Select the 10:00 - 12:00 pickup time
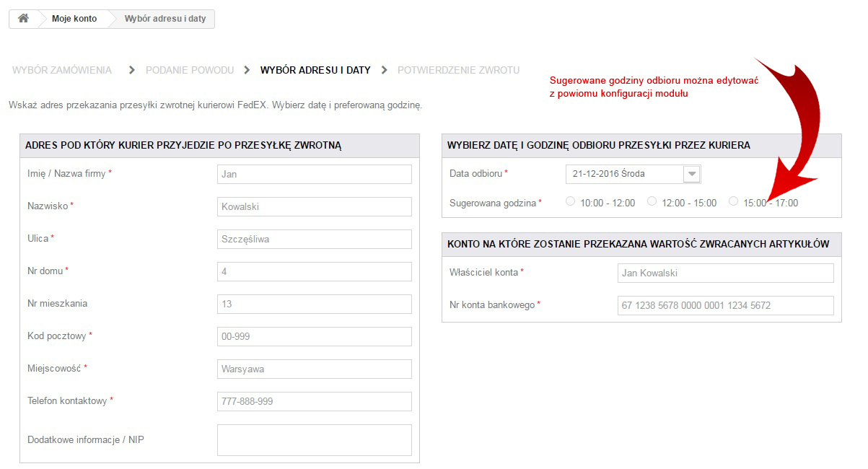 [571, 201]
